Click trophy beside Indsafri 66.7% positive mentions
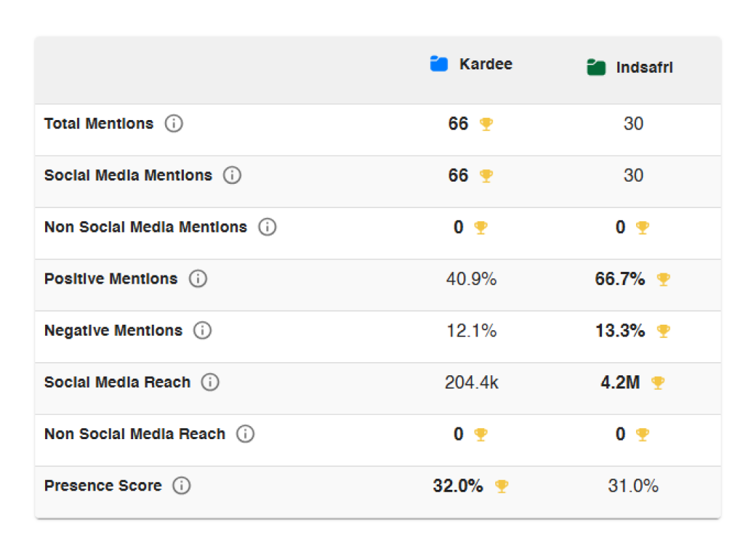 [663, 280]
